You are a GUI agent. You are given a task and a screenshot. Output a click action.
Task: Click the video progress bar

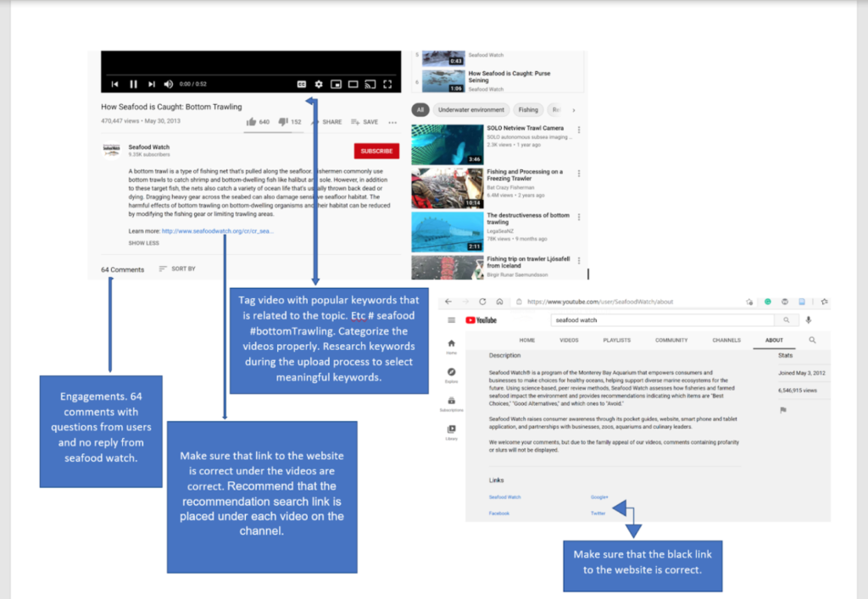click(251, 74)
